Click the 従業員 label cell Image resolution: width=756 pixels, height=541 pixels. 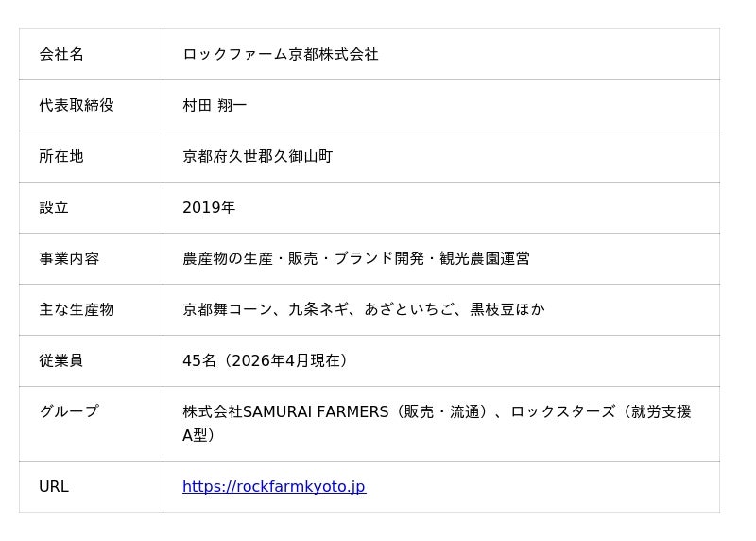(x=61, y=361)
